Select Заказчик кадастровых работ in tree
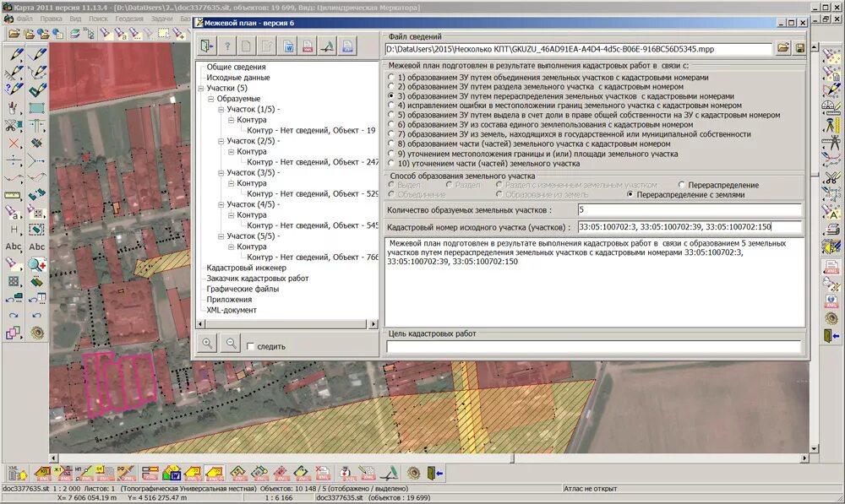This screenshot has width=845, height=504. 258,279
